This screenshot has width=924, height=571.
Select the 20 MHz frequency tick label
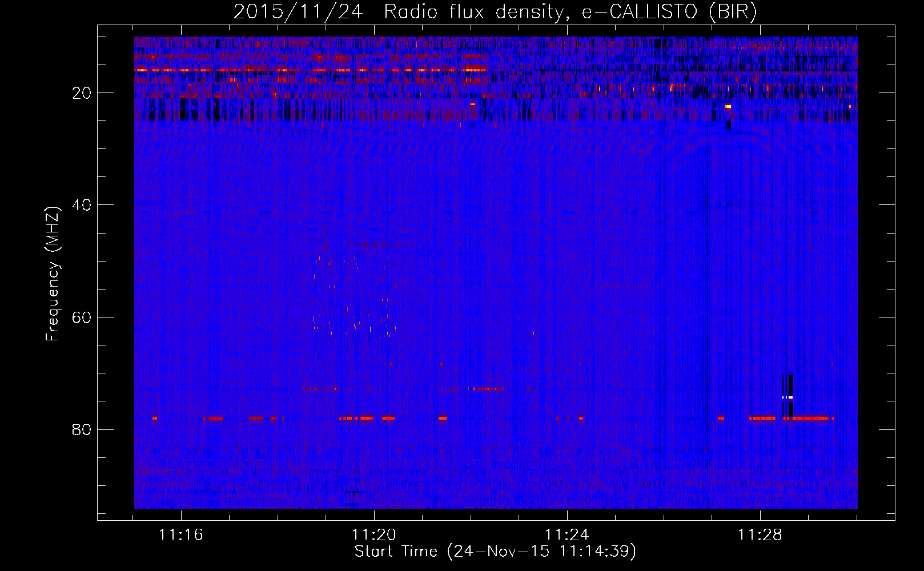tap(82, 93)
